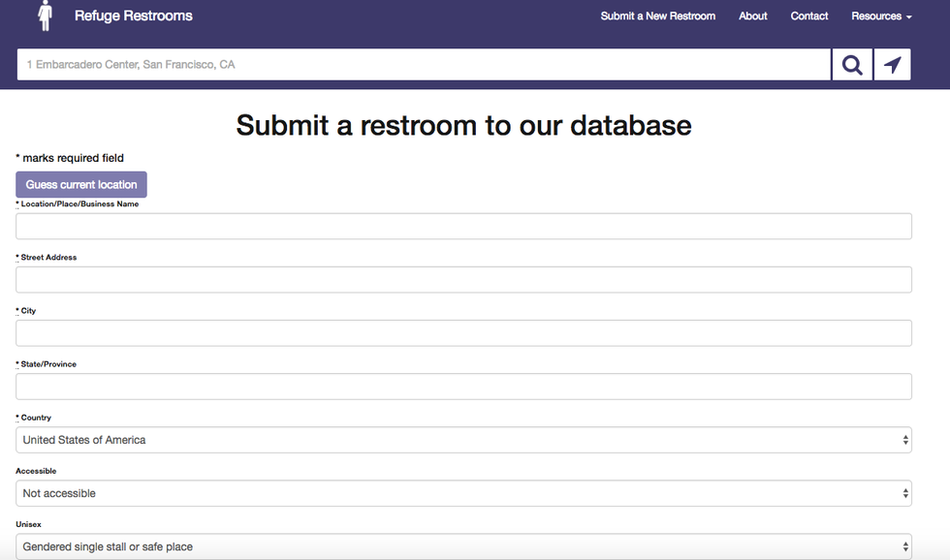950x560 pixels.
Task: Click the Resources caret arrow
Action: coord(909,16)
